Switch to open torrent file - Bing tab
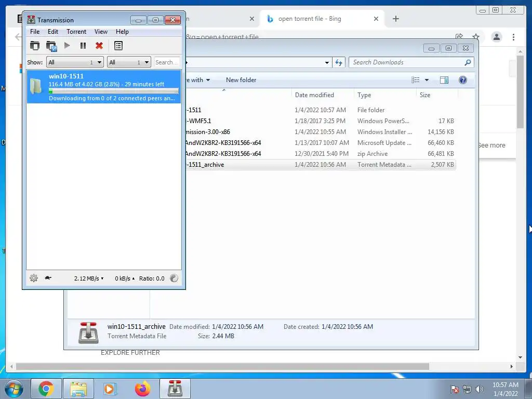 click(x=322, y=19)
